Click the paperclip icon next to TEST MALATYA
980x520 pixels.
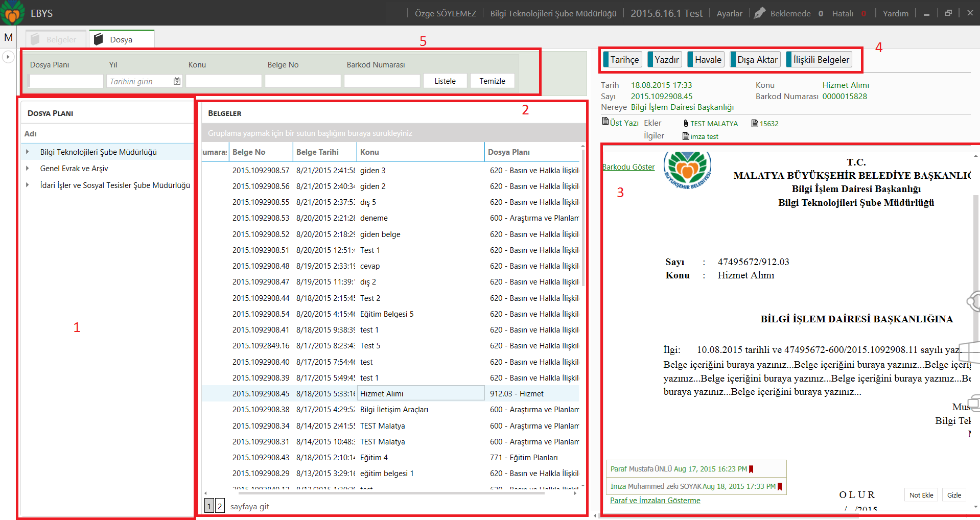point(686,124)
